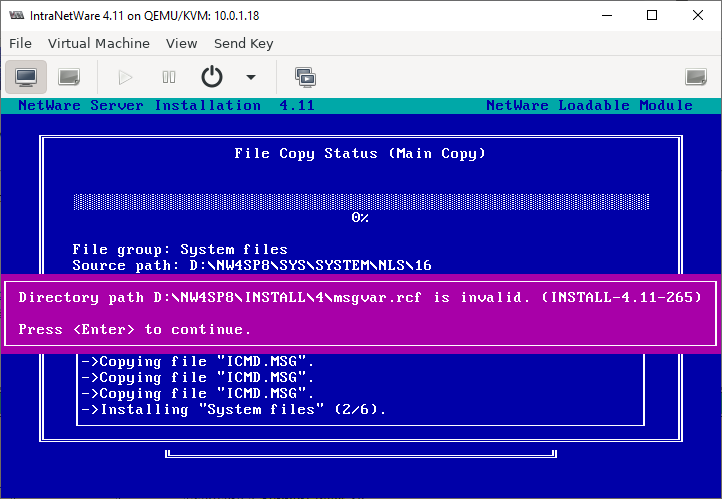Click 'Press <Enter> to continue' prompt
The image size is (722, 499).
click(x=134, y=330)
